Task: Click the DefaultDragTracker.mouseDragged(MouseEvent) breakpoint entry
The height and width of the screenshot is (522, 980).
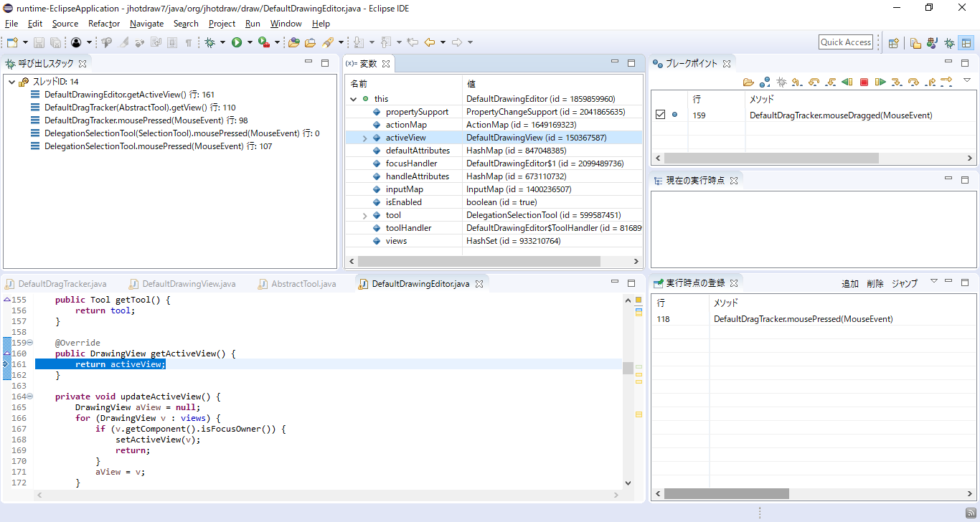Action: point(841,115)
